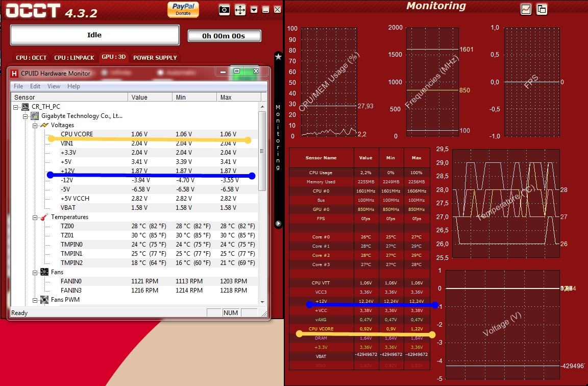Viewport: 588px width, 386px height.
Task: Click the thermometer icon beside Temperatures
Action: click(x=44, y=217)
